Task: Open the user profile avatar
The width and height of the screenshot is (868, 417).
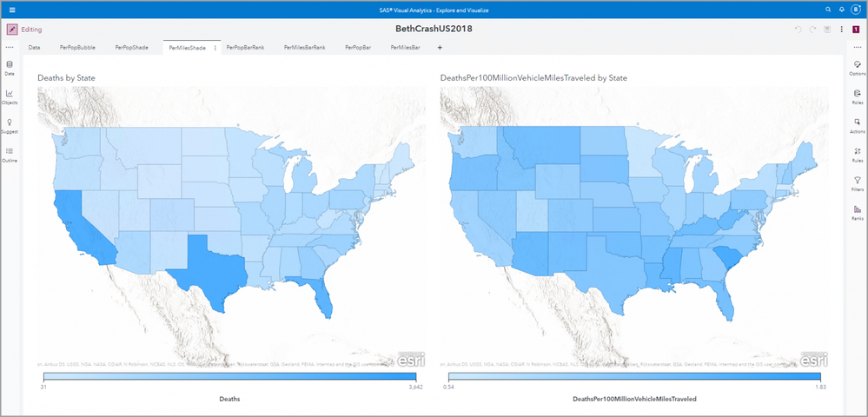Action: click(855, 10)
